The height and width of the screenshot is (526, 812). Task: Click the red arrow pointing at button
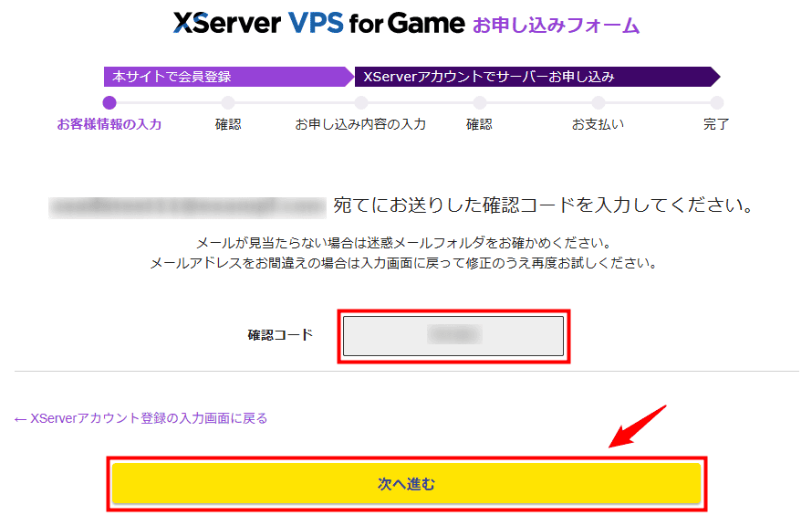click(x=638, y=426)
